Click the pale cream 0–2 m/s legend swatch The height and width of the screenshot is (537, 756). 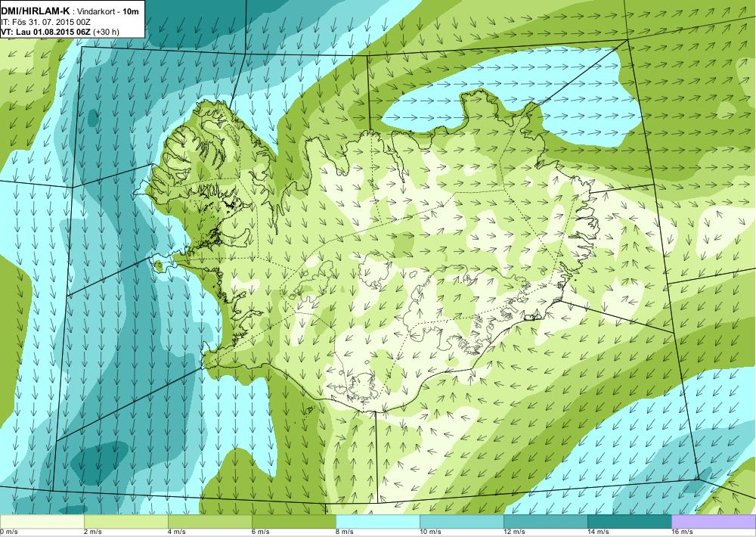point(42,522)
